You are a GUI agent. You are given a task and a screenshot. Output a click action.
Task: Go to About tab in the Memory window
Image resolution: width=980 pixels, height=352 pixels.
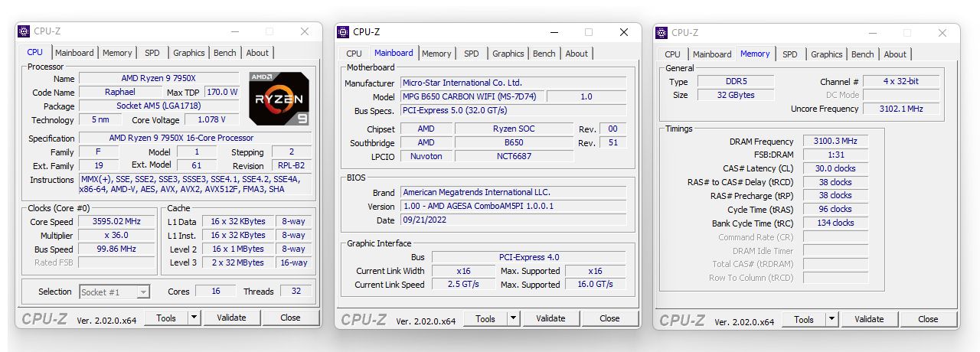(x=895, y=54)
